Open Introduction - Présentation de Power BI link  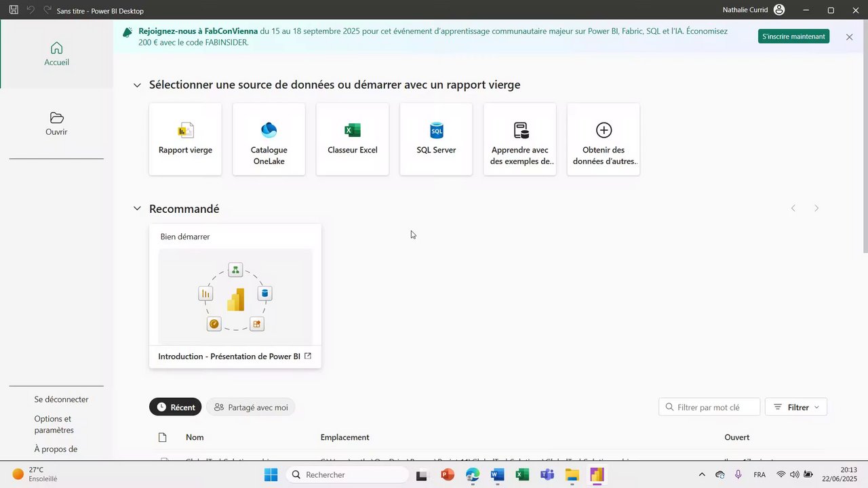point(235,357)
